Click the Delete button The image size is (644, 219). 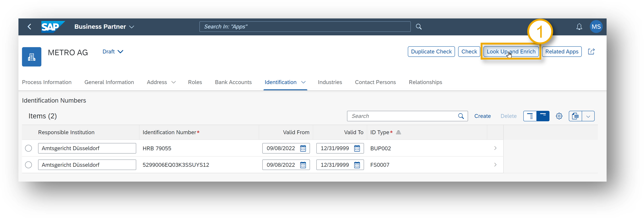click(509, 116)
